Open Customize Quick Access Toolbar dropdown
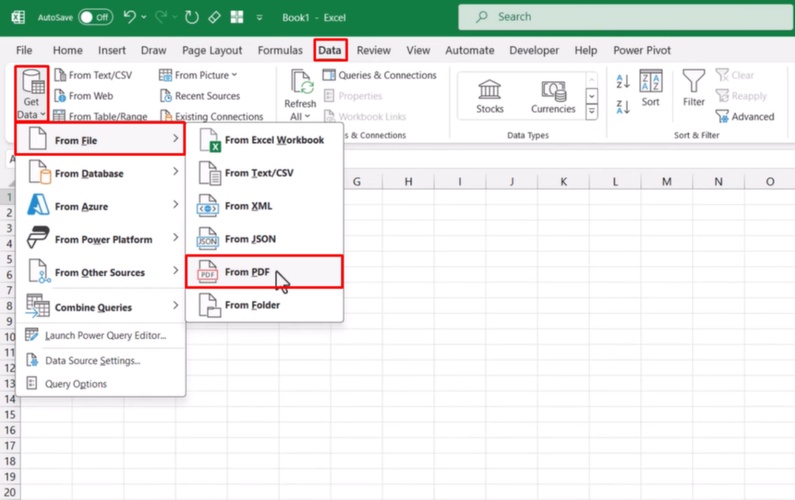 click(x=260, y=18)
